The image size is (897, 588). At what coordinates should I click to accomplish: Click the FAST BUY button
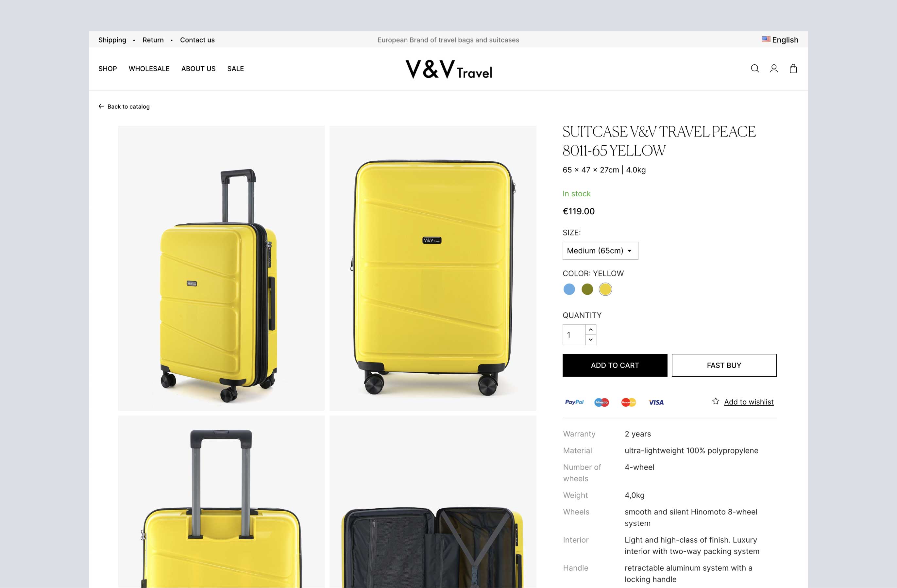tap(724, 365)
